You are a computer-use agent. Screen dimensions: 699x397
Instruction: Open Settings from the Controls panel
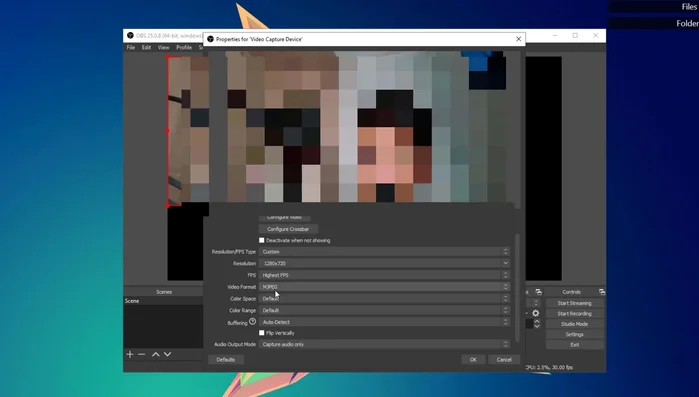(575, 334)
